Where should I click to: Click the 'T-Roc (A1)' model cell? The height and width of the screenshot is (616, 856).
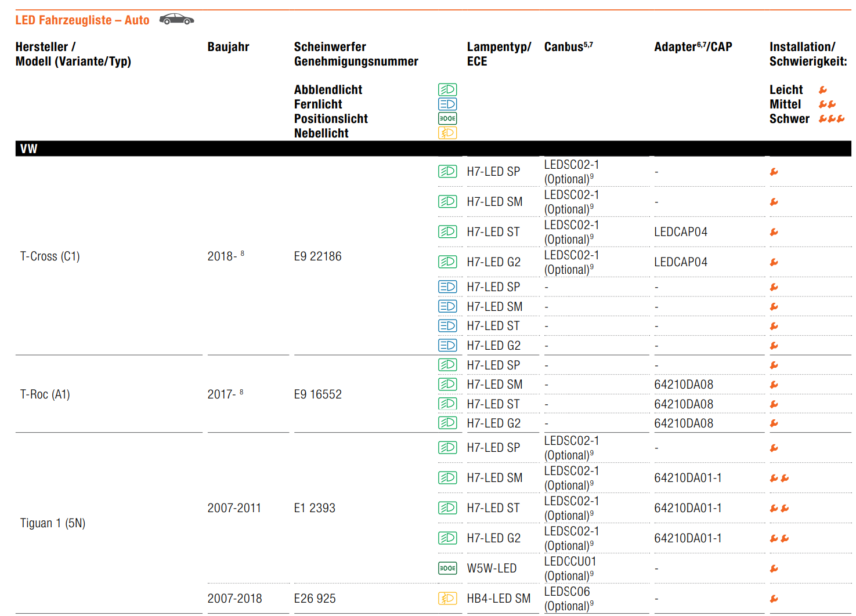45,394
